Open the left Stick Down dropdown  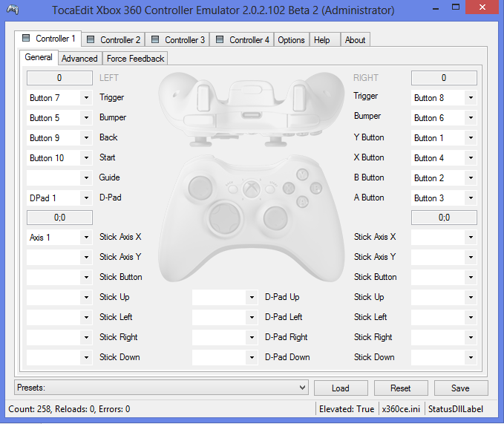point(59,357)
